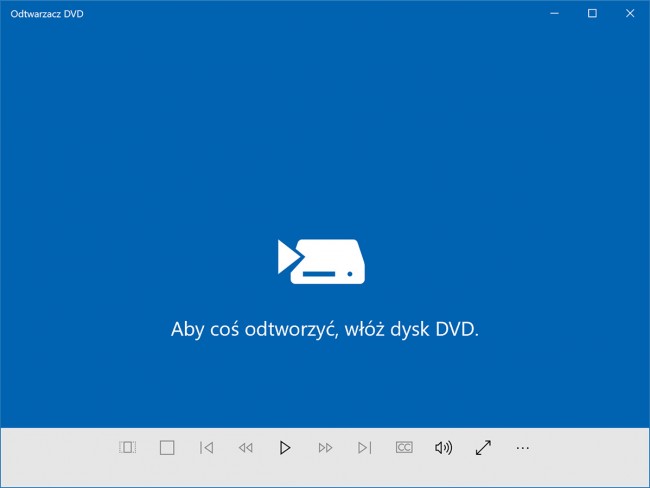
Task: Click the "Aby coś odtworzyć, włóż dysk DVD." message
Action: click(325, 329)
